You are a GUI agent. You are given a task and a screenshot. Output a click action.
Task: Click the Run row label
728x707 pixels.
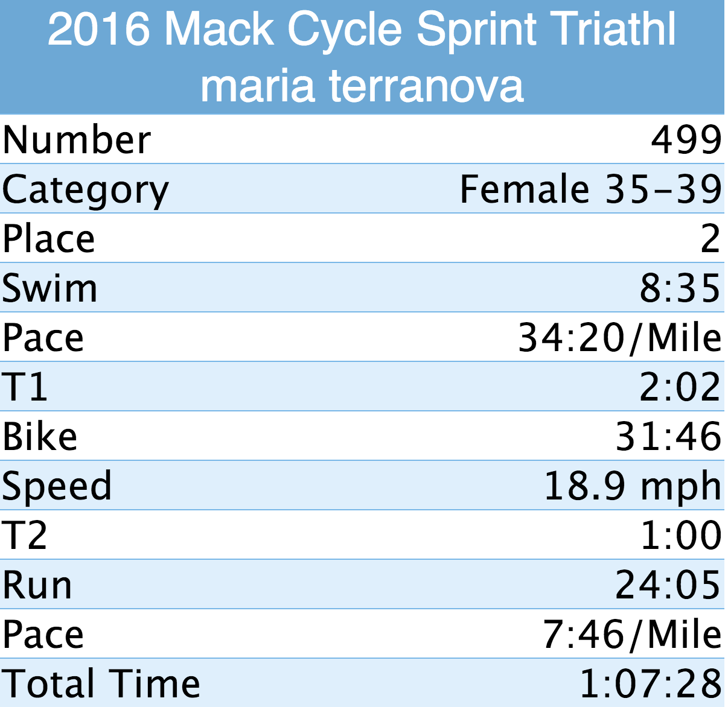coord(37,585)
